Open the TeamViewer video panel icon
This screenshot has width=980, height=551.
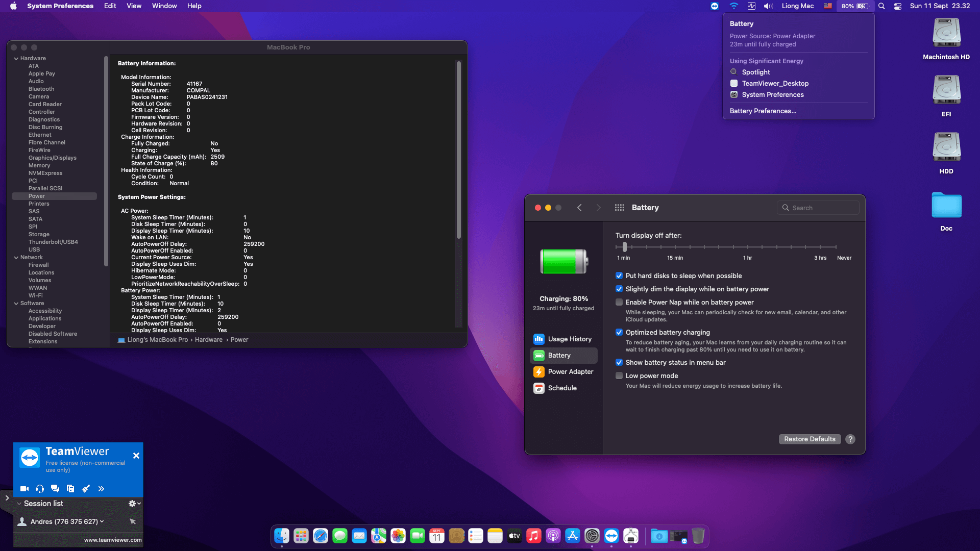pos(24,489)
